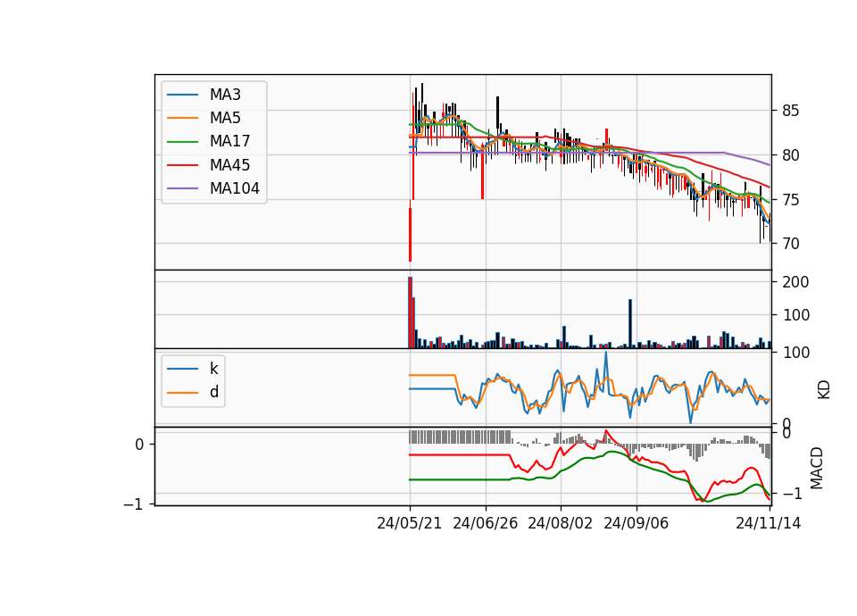Click the price axis value 80
The height and width of the screenshot is (616, 857).
tap(790, 155)
